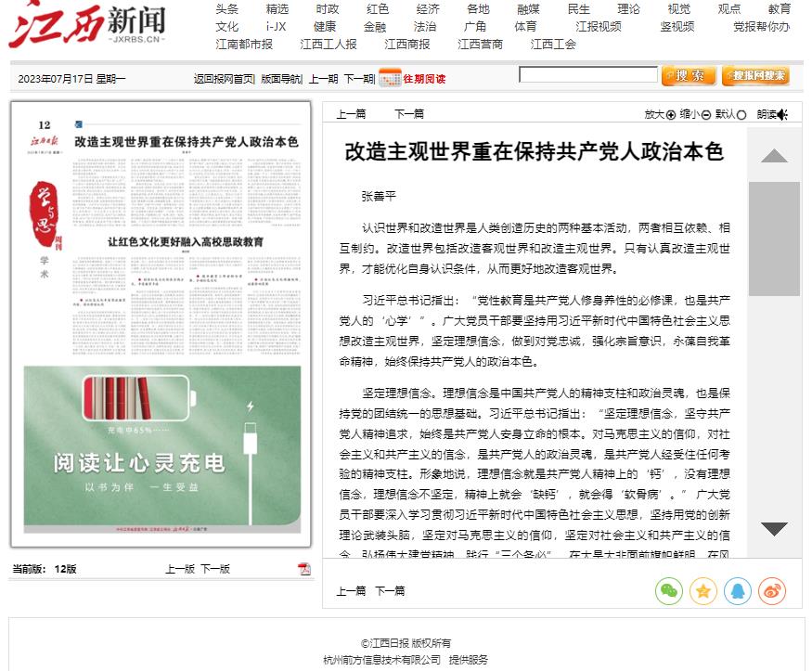Open the 体育 navigation item
The image size is (812, 671).
(525, 26)
